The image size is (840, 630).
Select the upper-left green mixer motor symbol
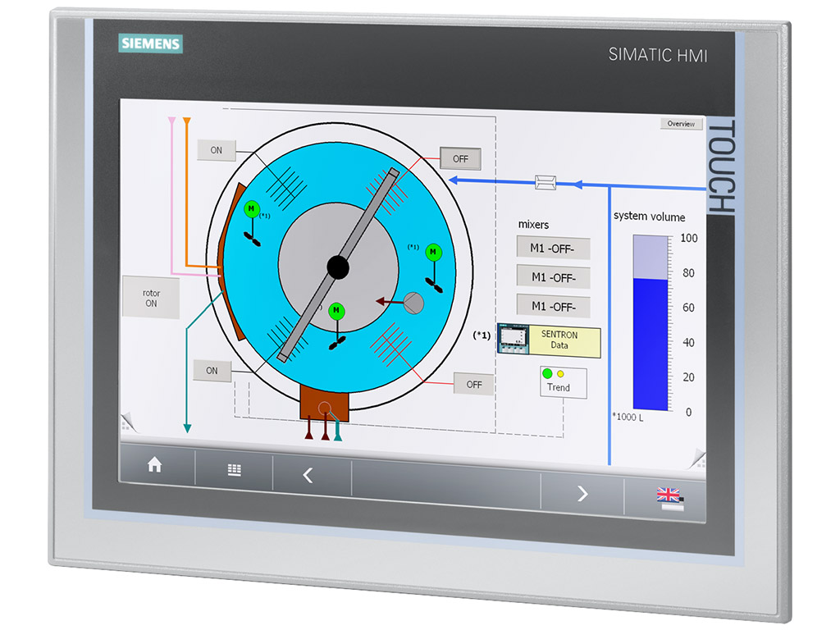pos(252,208)
